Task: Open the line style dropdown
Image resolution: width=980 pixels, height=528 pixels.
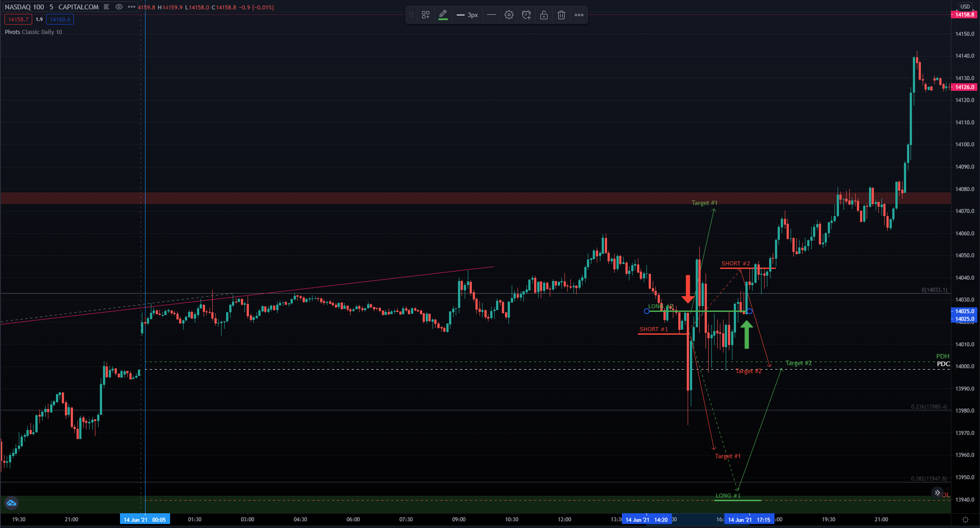Action: point(491,15)
